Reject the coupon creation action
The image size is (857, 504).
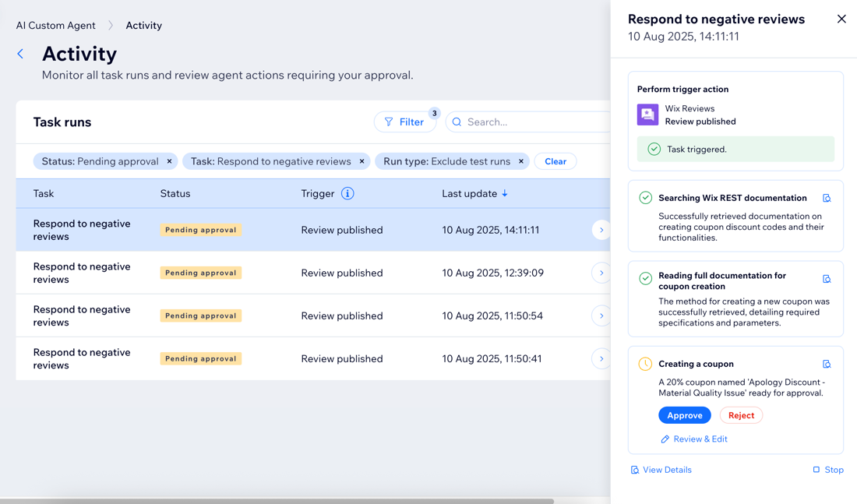tap(741, 415)
